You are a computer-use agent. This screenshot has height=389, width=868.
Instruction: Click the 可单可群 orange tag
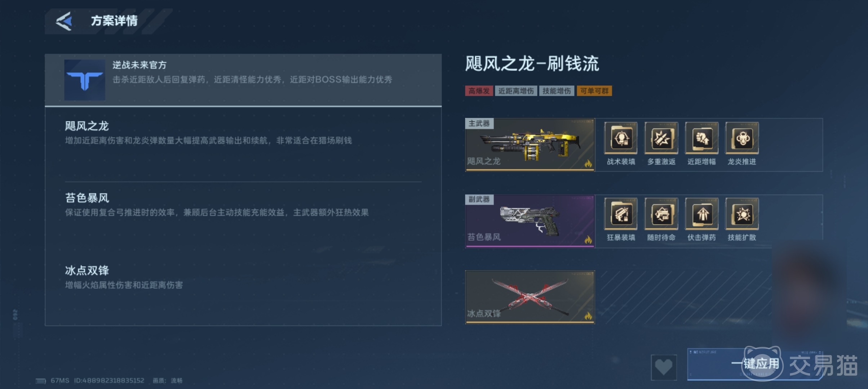tap(594, 91)
